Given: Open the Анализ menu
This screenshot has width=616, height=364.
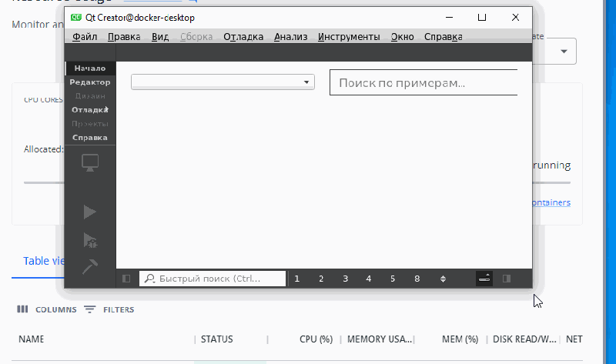Looking at the screenshot, I should click(291, 37).
